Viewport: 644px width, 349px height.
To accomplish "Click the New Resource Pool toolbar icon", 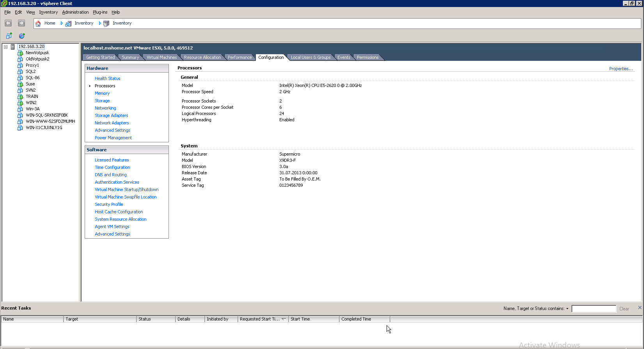I will click(x=22, y=35).
